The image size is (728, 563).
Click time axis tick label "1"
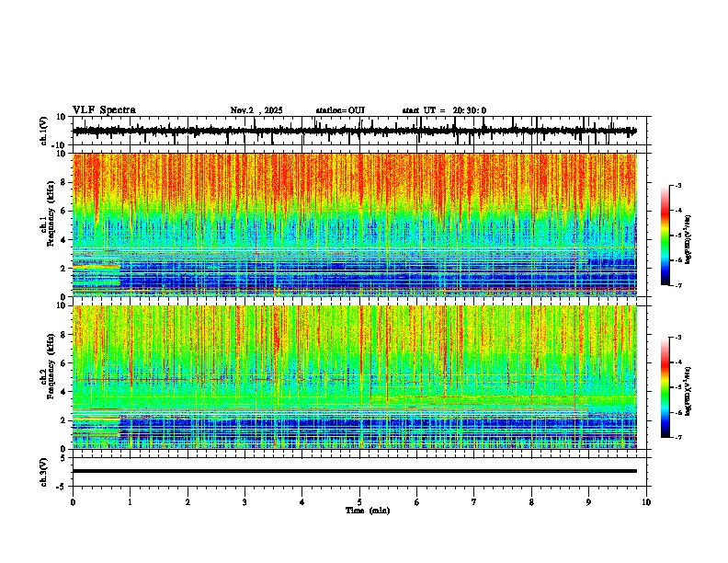click(x=130, y=502)
